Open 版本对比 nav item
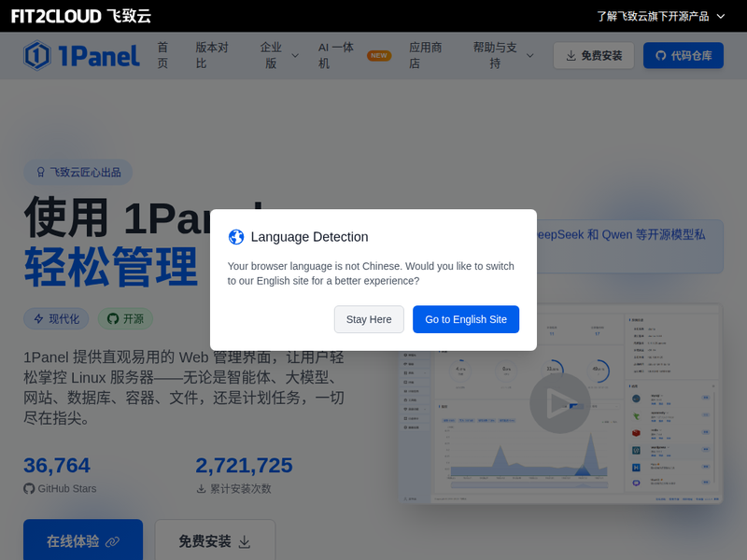 (x=212, y=55)
